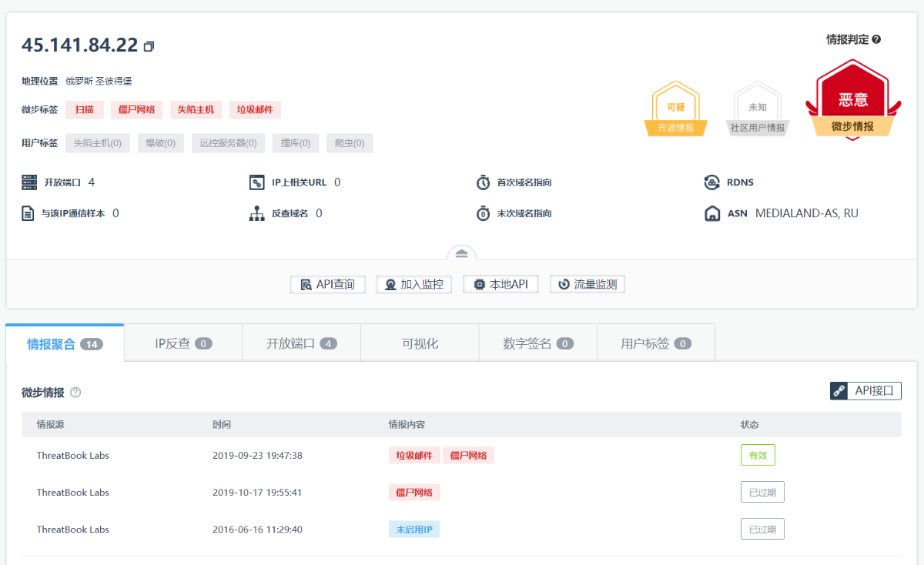The image size is (924, 565).
Task: Click the 僵尸网络 tag in 微步标签
Action: click(x=136, y=109)
